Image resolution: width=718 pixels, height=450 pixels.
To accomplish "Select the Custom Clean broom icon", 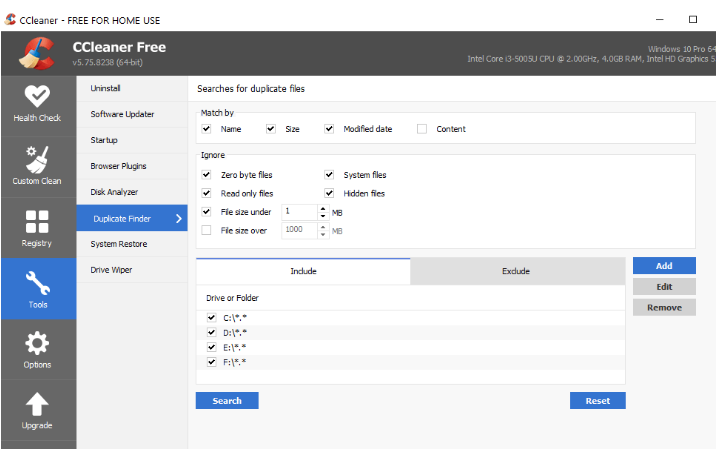I will point(37,158).
